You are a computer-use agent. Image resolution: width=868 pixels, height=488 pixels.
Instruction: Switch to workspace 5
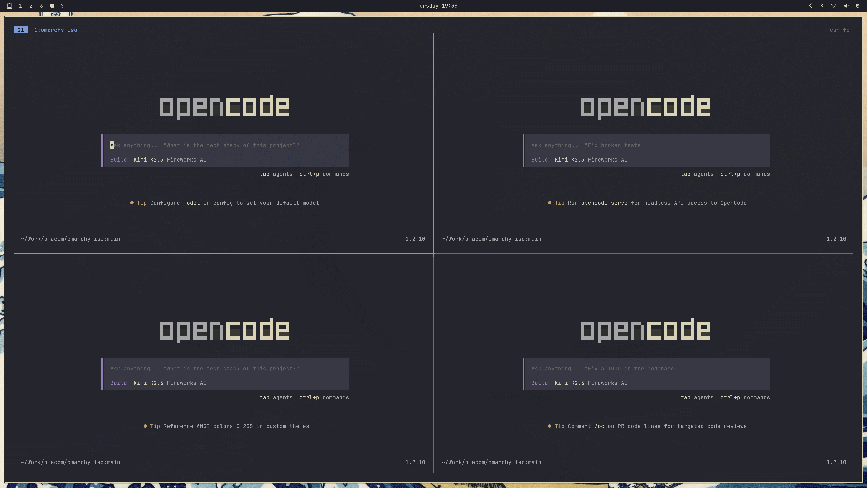(x=62, y=6)
